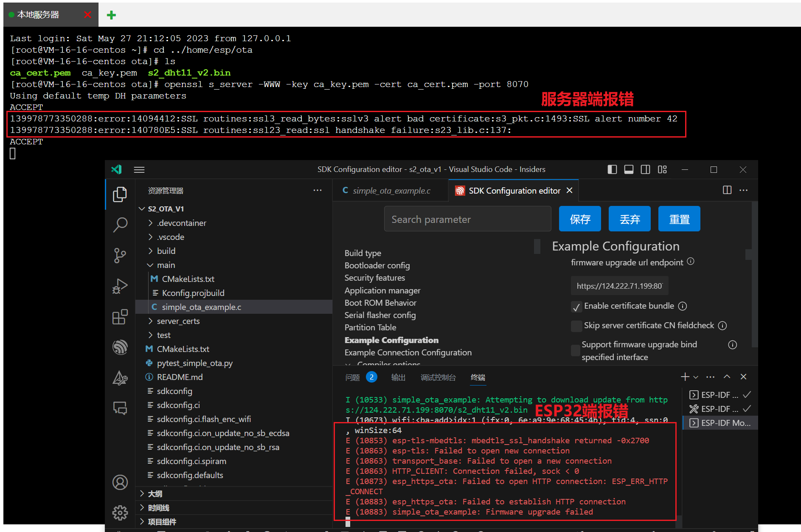
Task: Toggle Enable certificate bundle checkbox
Action: point(576,307)
